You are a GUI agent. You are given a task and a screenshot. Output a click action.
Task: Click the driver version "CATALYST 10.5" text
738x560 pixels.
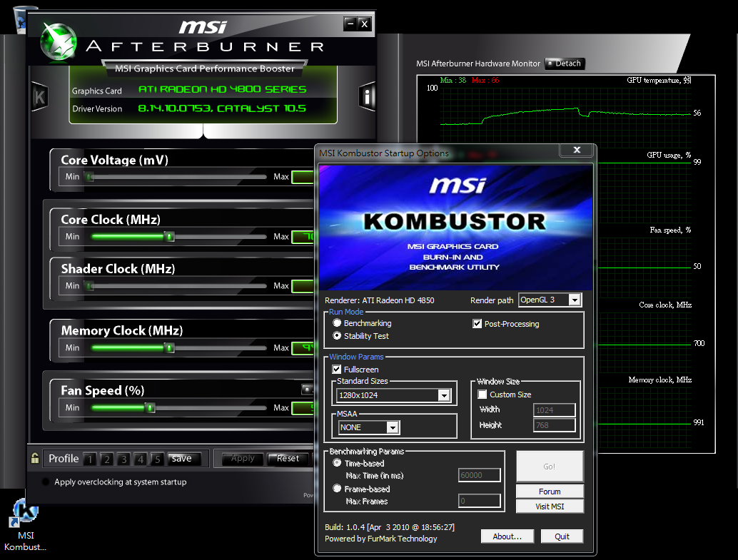(261, 108)
